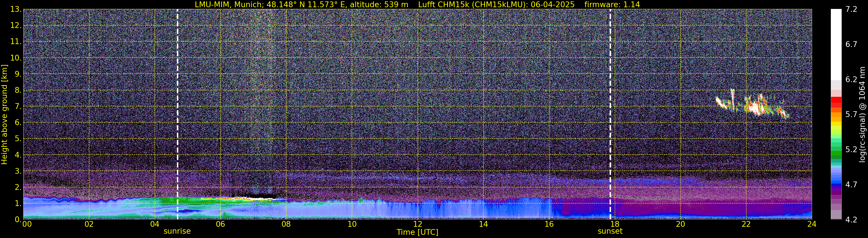Click the x-axis tick label '18'

614,224
